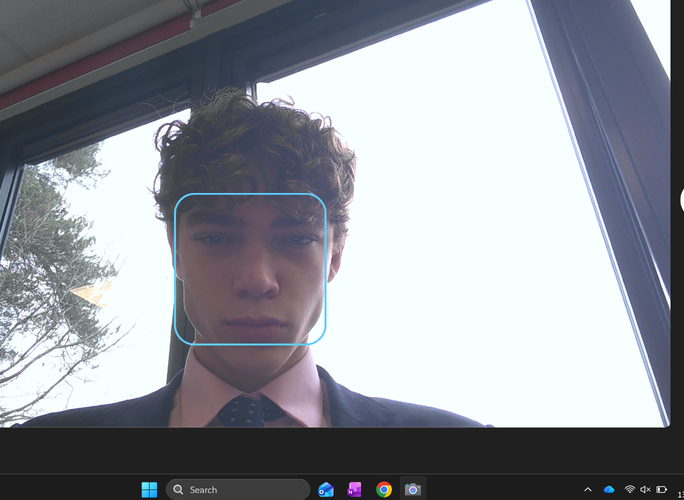Open the OneDrive cloud tray icon
This screenshot has height=500, width=684.
coord(609,490)
